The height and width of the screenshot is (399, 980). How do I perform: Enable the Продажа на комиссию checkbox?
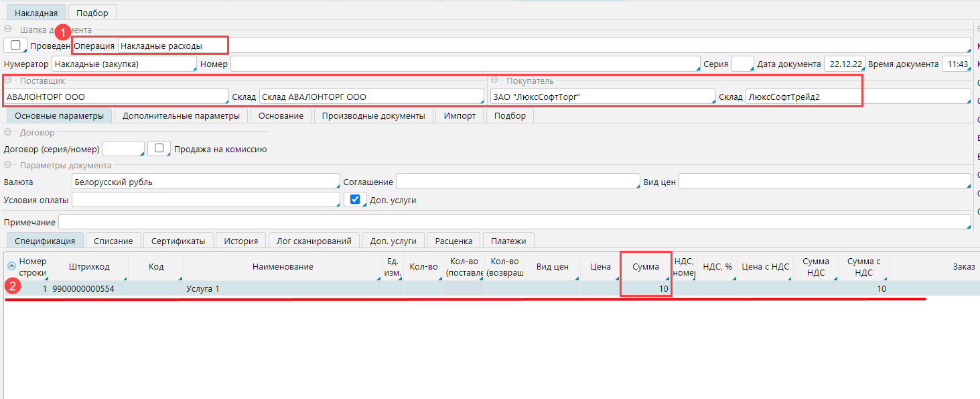pyautogui.click(x=159, y=149)
